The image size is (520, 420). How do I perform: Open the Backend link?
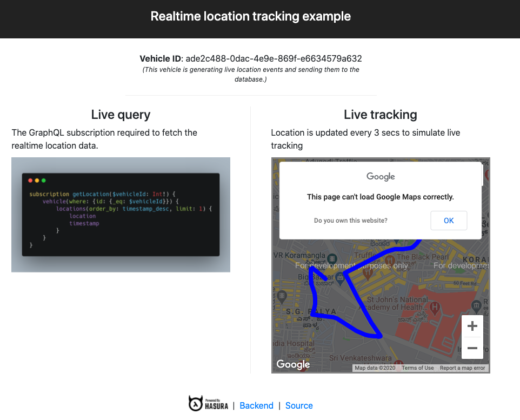tap(256, 405)
